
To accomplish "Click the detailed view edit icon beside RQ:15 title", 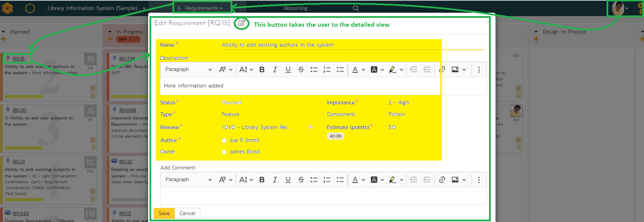I will tap(242, 23).
